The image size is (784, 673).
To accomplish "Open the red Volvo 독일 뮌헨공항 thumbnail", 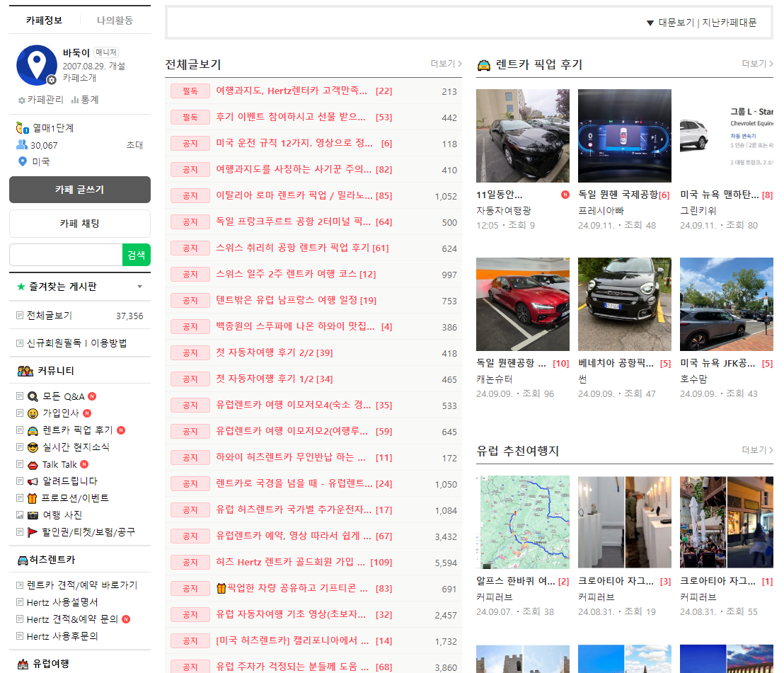I will click(522, 304).
